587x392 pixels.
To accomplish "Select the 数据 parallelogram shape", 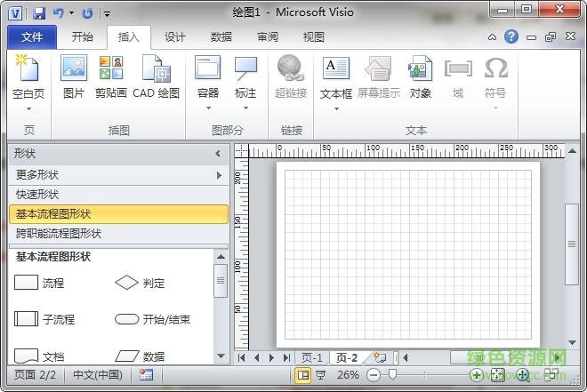I will 140,356.
